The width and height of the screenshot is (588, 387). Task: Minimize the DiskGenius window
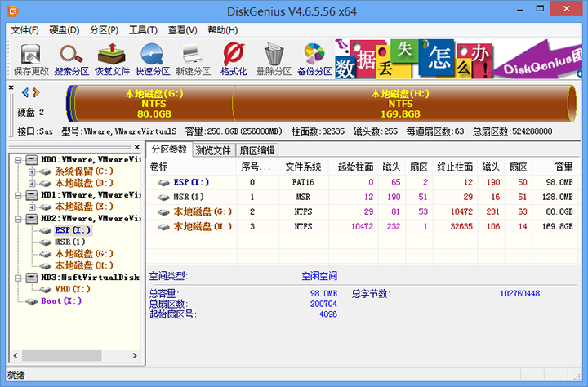point(520,9)
